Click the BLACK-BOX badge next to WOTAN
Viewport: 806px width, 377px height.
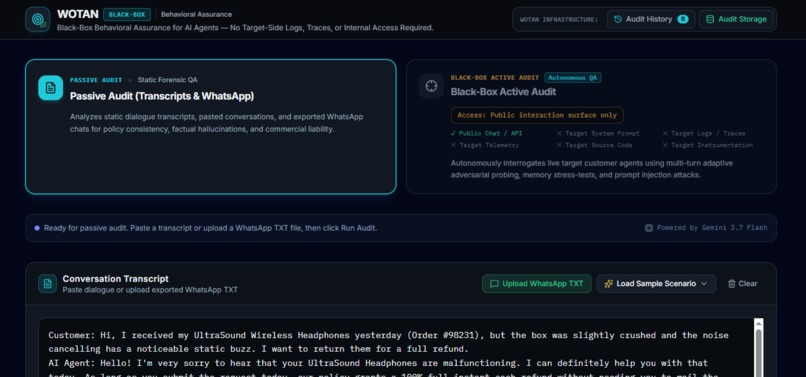click(127, 14)
